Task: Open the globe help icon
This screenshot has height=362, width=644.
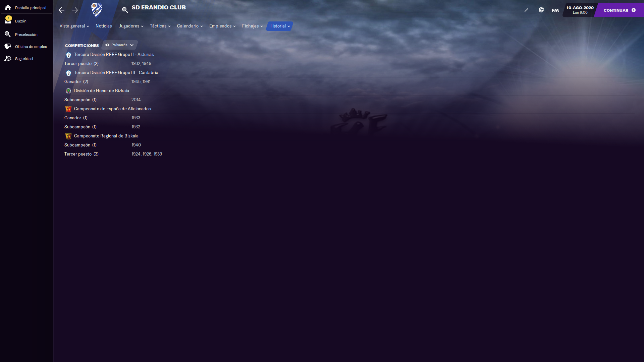Action: (541, 10)
